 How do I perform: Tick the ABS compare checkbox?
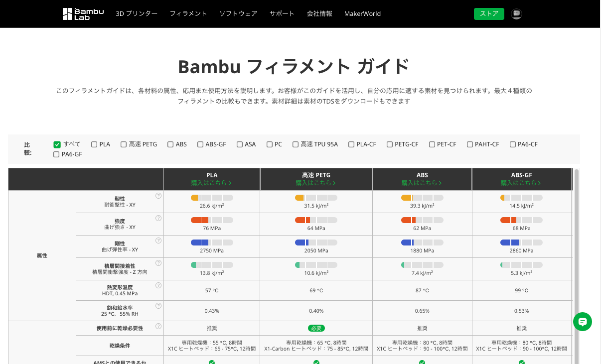pos(170,144)
